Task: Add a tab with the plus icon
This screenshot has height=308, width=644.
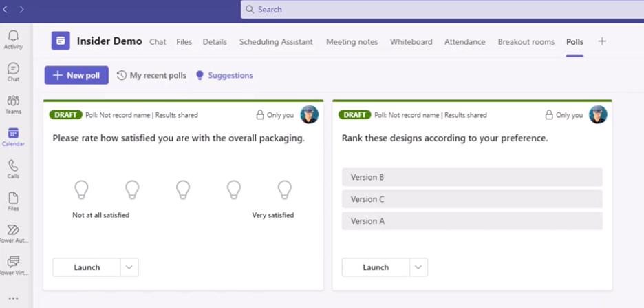Action: [602, 41]
